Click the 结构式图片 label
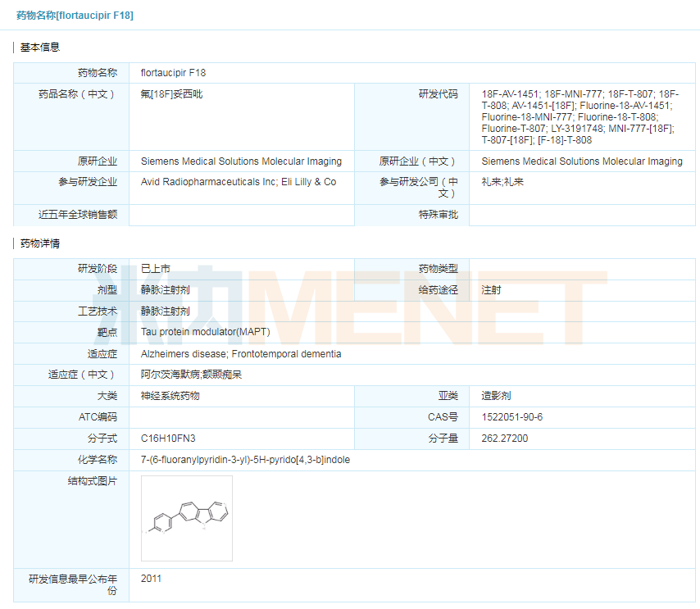700x609 pixels. (93, 481)
